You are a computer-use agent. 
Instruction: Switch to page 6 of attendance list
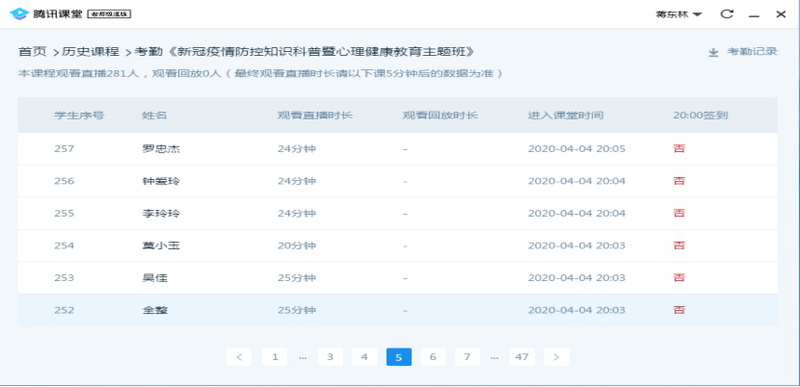pyautogui.click(x=433, y=357)
